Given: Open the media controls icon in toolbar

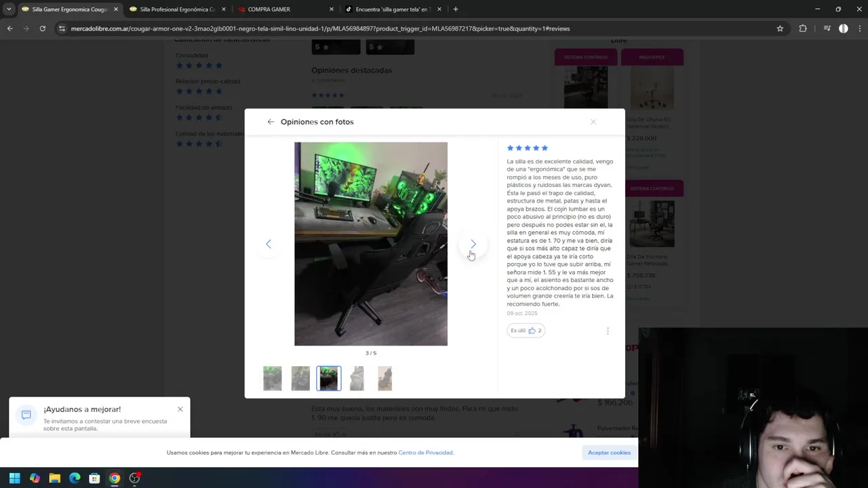Looking at the screenshot, I should point(827,28).
